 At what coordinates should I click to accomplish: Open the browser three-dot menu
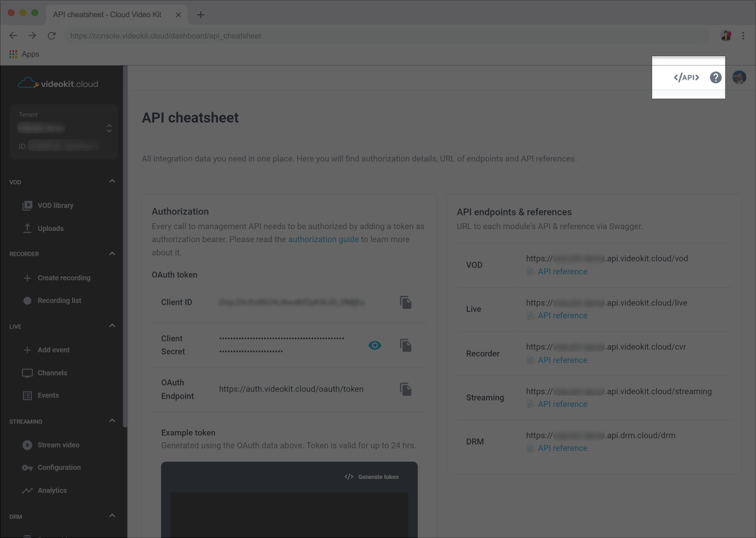743,36
